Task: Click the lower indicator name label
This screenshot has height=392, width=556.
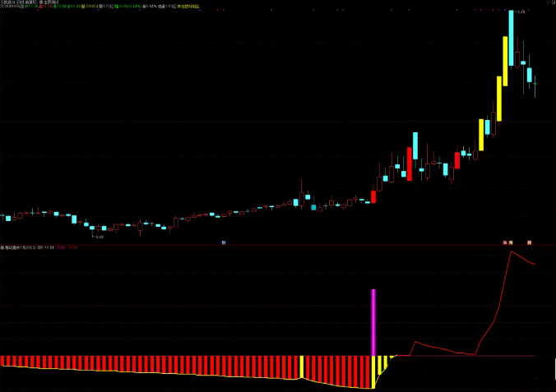Action: [x=21, y=247]
